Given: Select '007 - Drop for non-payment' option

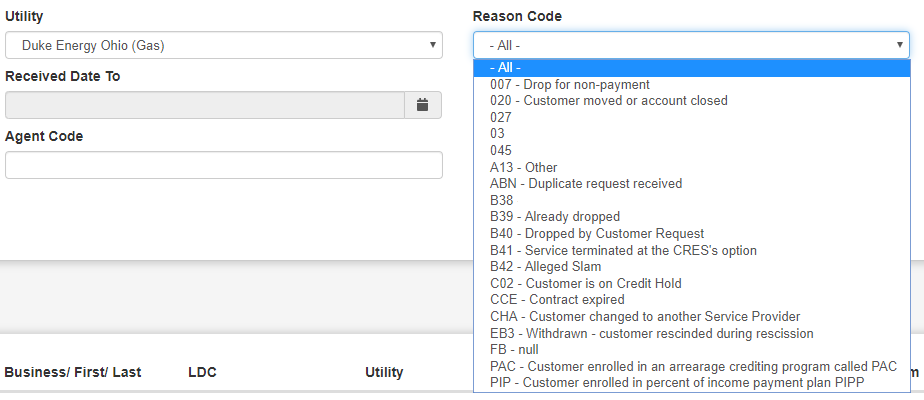Looking at the screenshot, I should tap(692, 84).
